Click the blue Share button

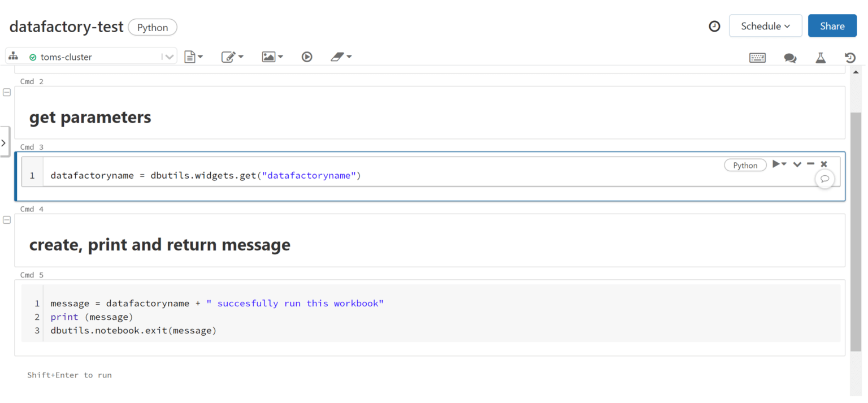(x=832, y=25)
